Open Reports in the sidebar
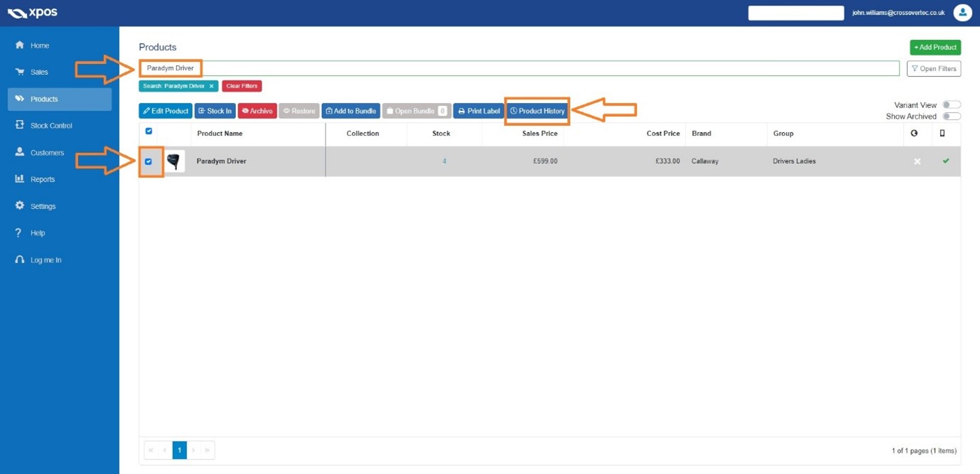Viewport: 980px width, 474px height. click(x=60, y=179)
